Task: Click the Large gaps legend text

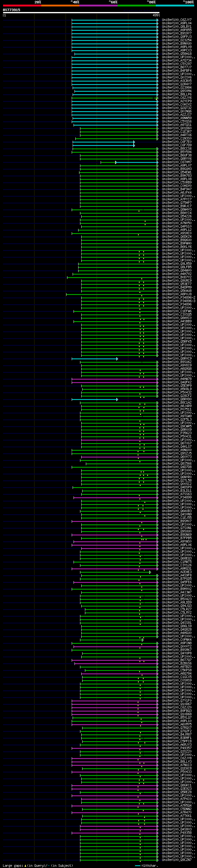Action: click(38, 865)
